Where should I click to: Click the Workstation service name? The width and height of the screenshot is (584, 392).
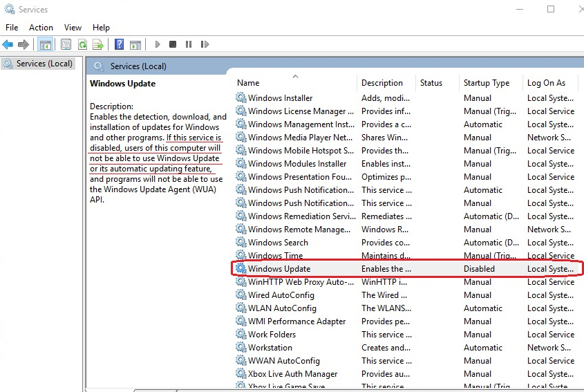click(270, 348)
